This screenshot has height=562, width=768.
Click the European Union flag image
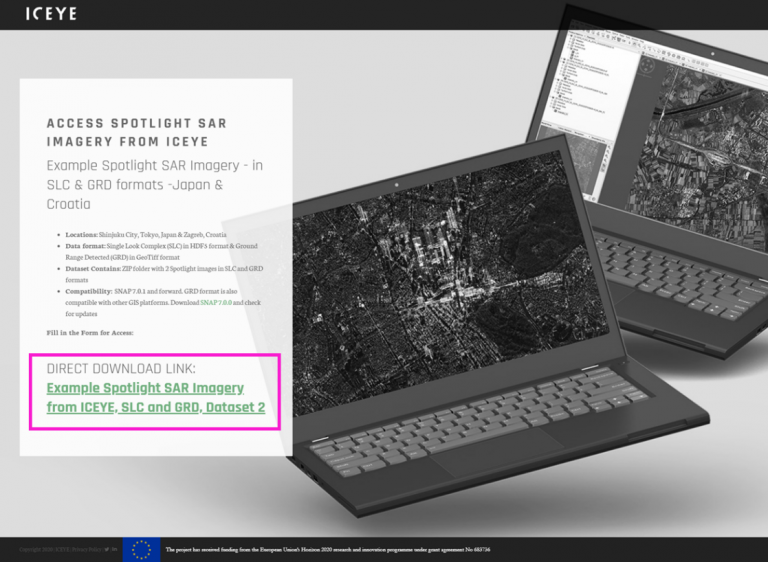[141, 550]
